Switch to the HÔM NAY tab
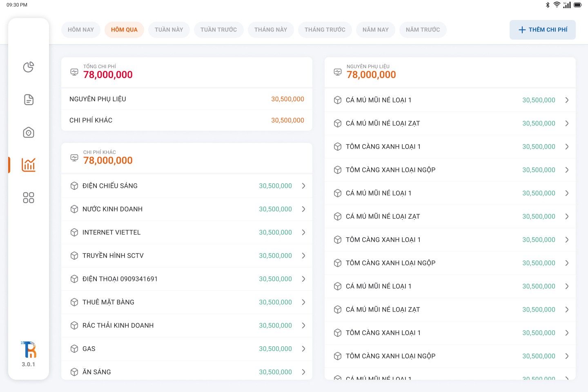Image resolution: width=588 pixels, height=392 pixels. point(81,30)
